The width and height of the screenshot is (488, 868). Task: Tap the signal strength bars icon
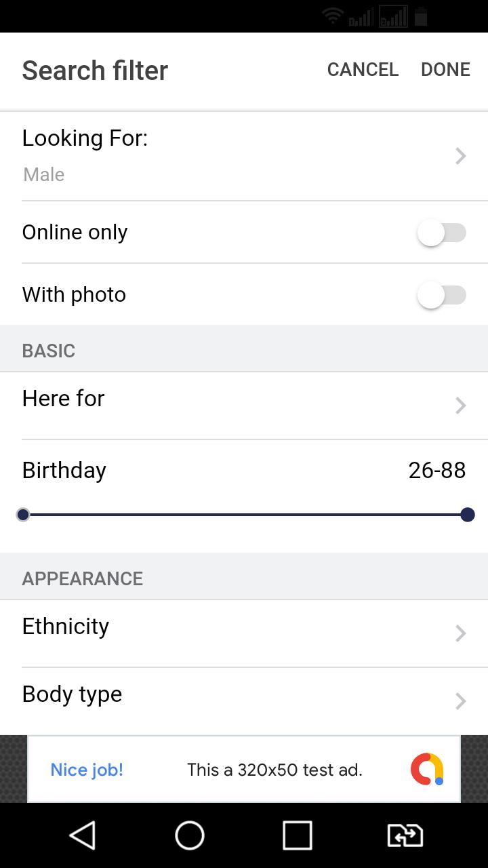(x=361, y=18)
